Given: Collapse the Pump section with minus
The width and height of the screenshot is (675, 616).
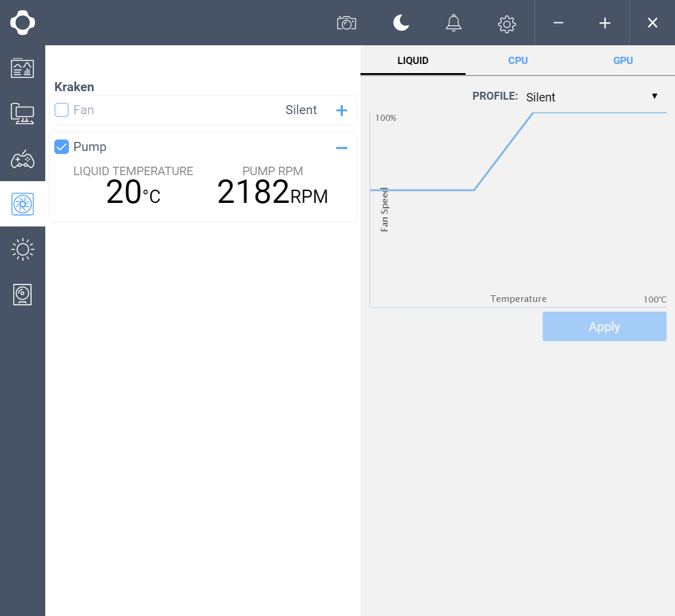Looking at the screenshot, I should point(341,147).
